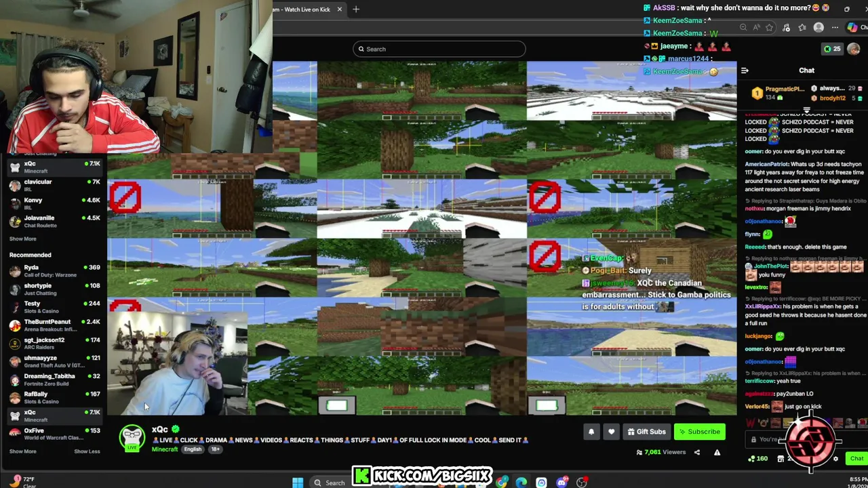Click Show More under Recommended
The image size is (868, 488).
[x=22, y=451]
